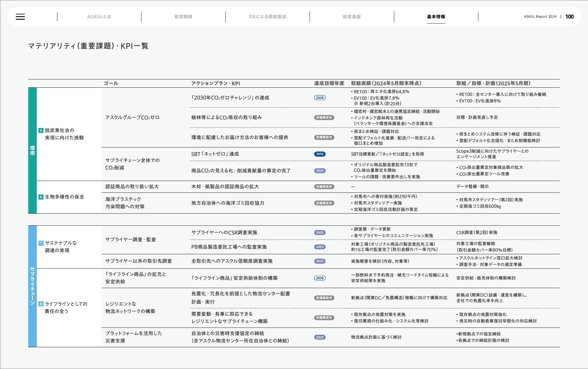
Task: Click the マテリアリティ・KPI一覧 page heading
Action: click(x=88, y=46)
